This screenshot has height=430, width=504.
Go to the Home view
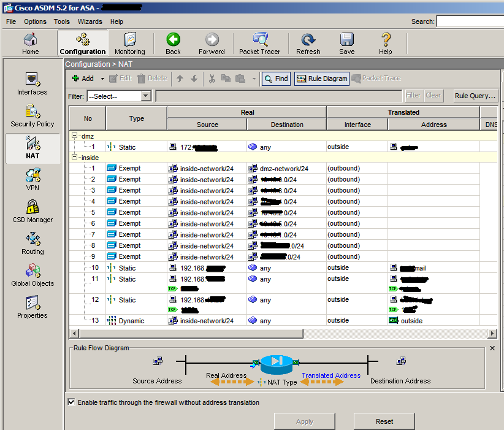[31, 44]
